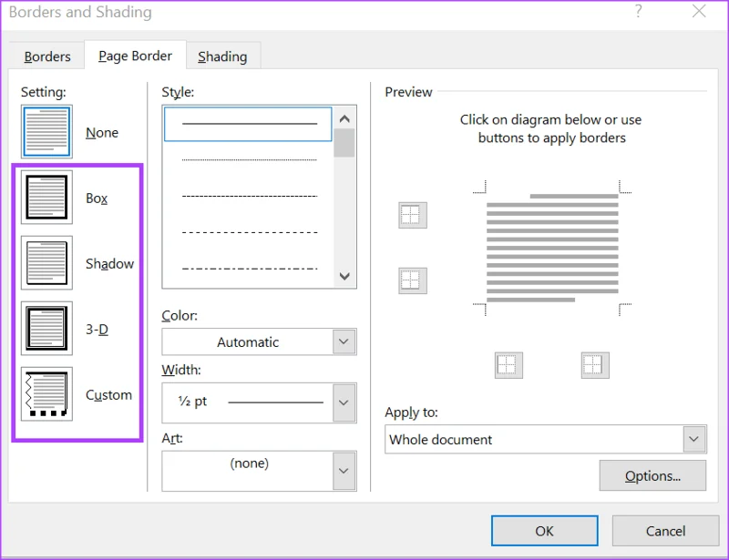This screenshot has width=729, height=560.
Task: Click the Style list scrollbar thumb
Action: [x=344, y=143]
